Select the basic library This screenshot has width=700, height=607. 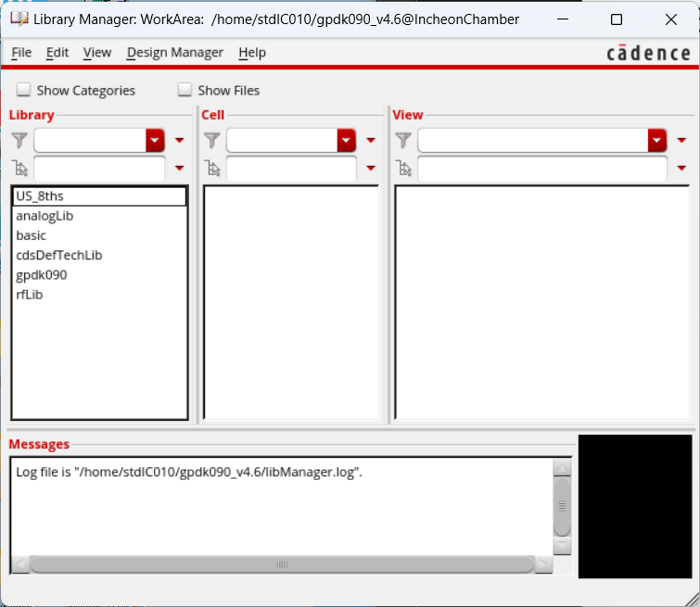point(99,235)
